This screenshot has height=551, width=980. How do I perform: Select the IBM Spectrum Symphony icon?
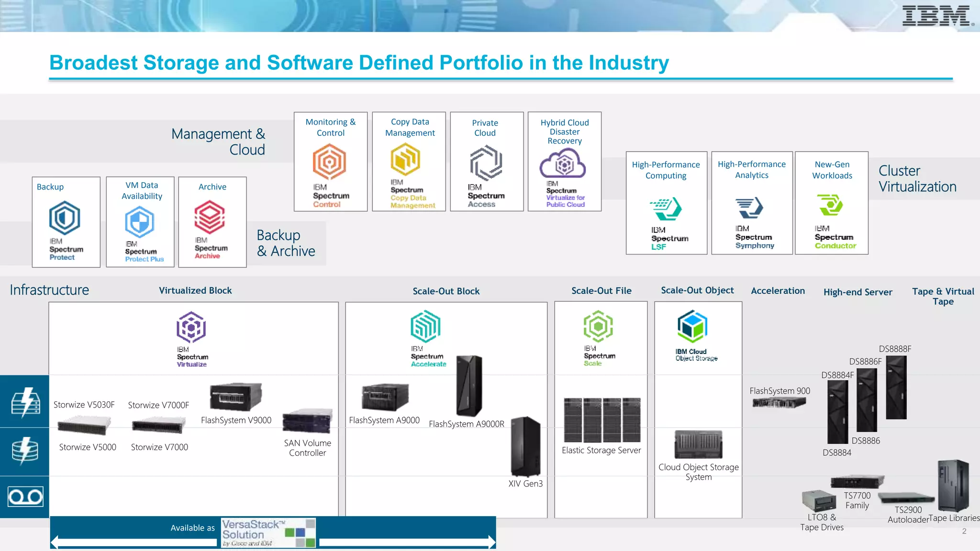coord(749,208)
